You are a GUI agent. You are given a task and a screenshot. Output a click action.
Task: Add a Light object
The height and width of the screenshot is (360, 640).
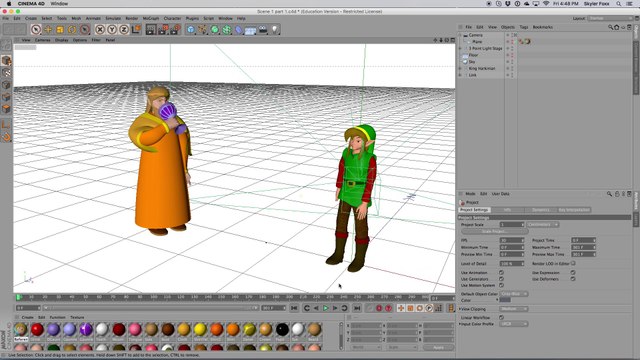point(275,29)
